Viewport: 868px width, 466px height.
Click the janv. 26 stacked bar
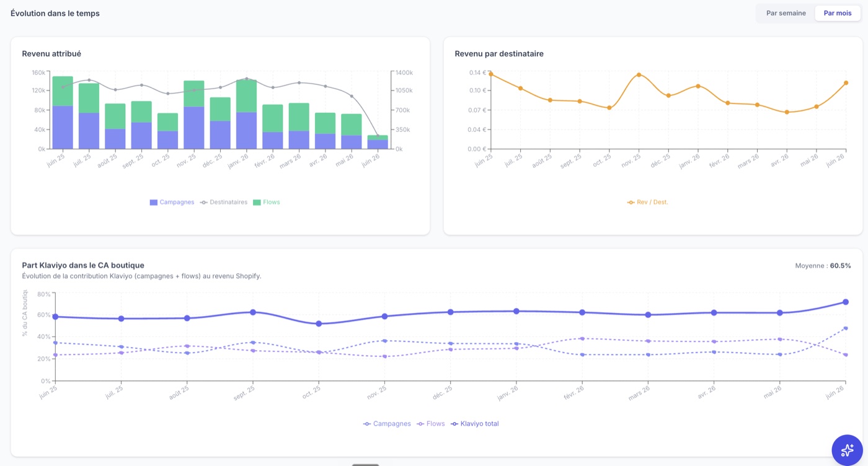coord(246,114)
